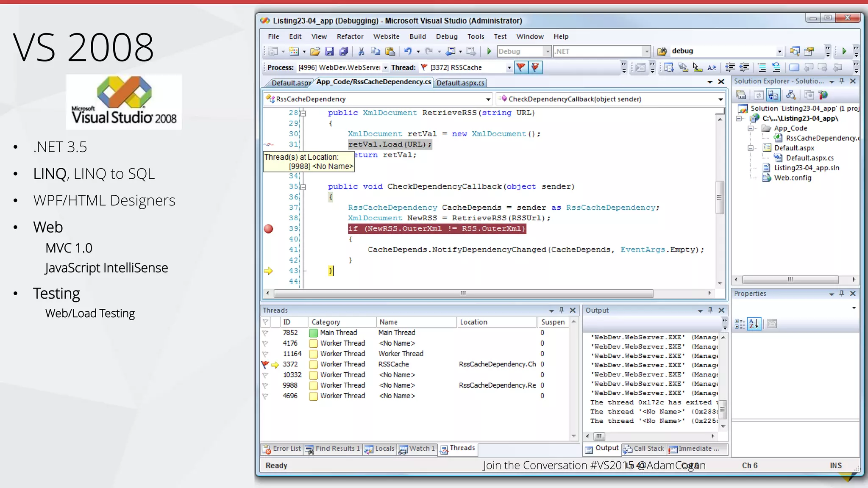Save the current file with the floppy icon

tap(329, 51)
